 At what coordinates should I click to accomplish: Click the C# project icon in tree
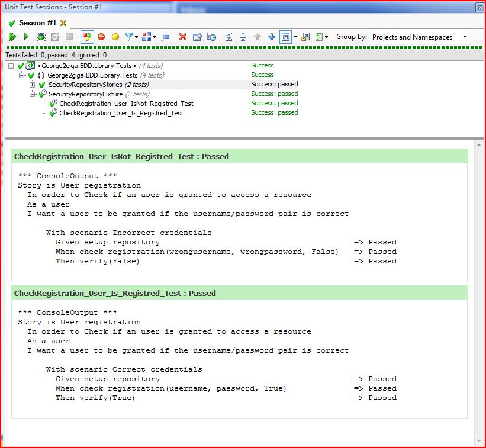(30, 65)
